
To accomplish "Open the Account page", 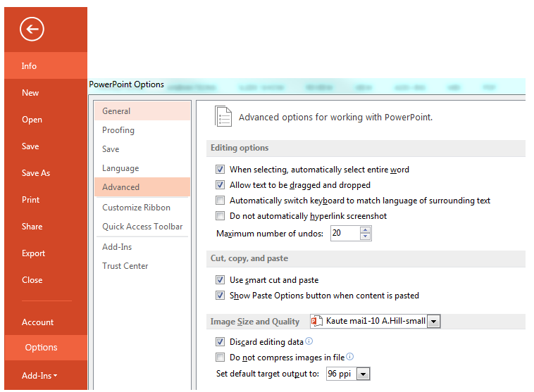I will point(46,322).
